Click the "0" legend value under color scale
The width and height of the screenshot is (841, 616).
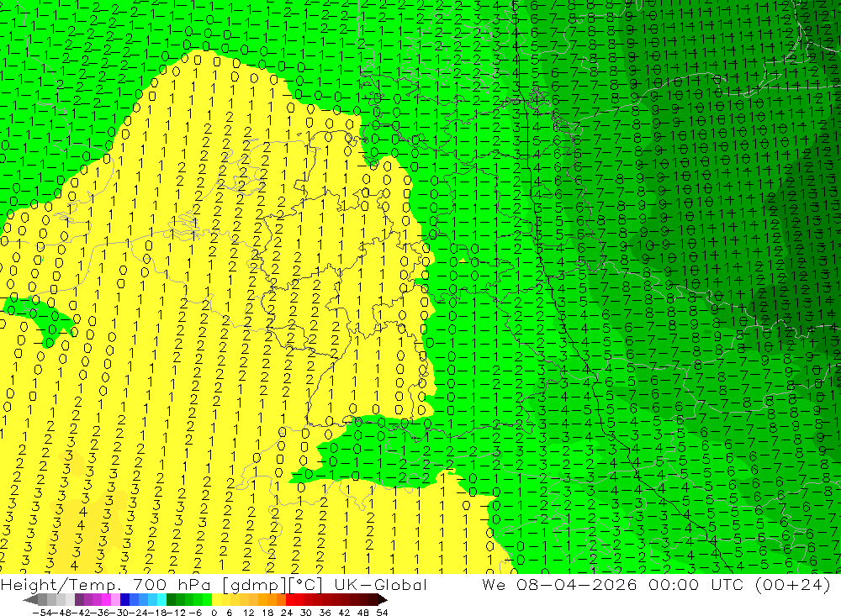pos(214,613)
